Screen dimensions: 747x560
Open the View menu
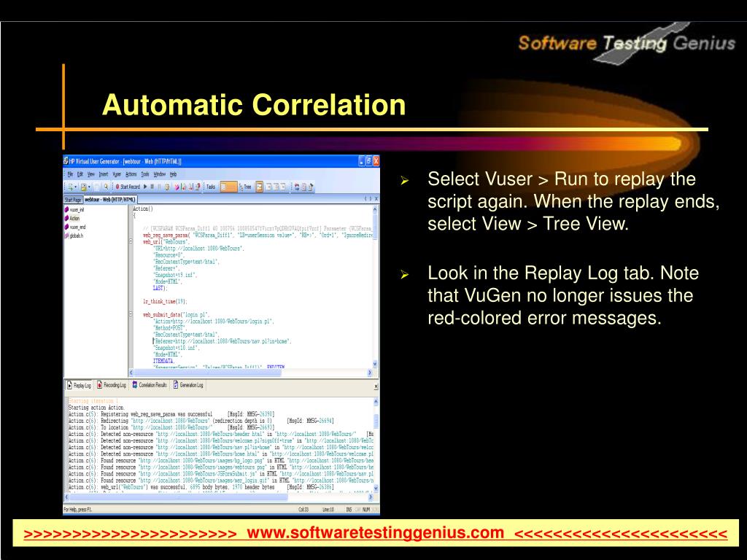tap(91, 174)
